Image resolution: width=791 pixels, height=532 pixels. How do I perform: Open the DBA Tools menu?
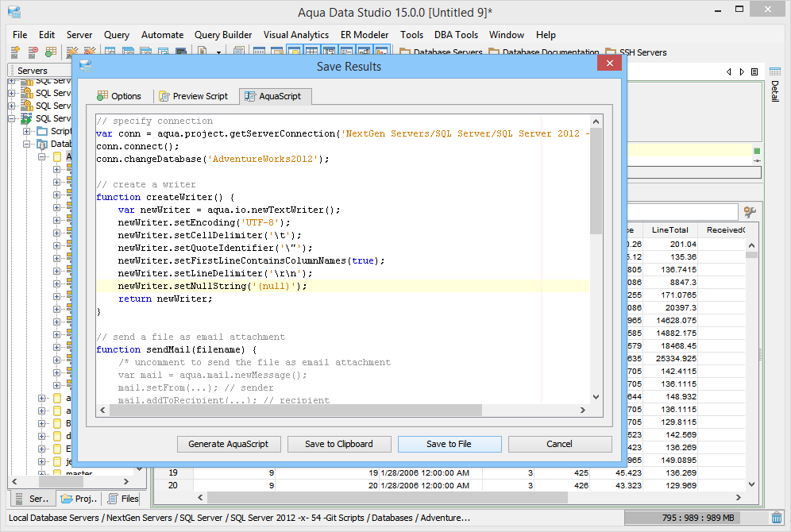[456, 35]
